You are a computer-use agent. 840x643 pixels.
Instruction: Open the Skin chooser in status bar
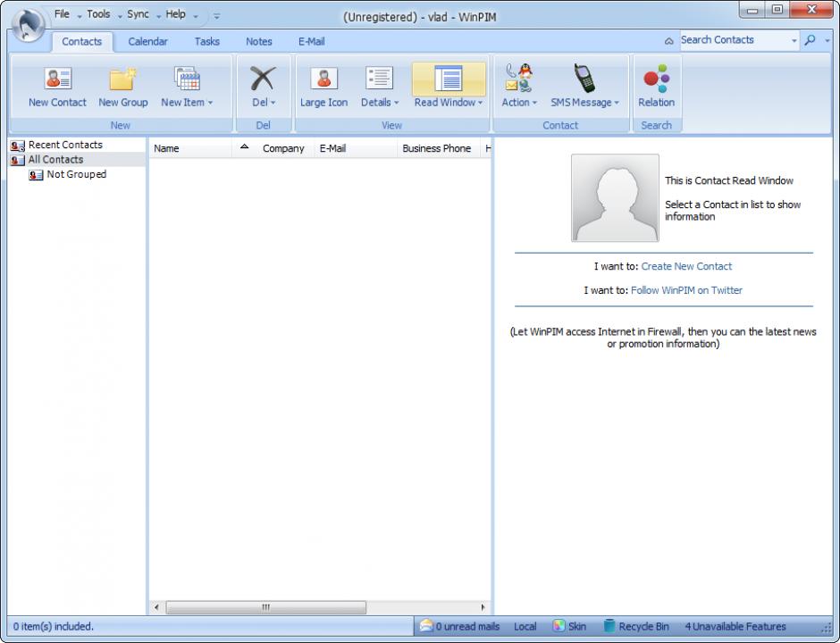click(569, 626)
